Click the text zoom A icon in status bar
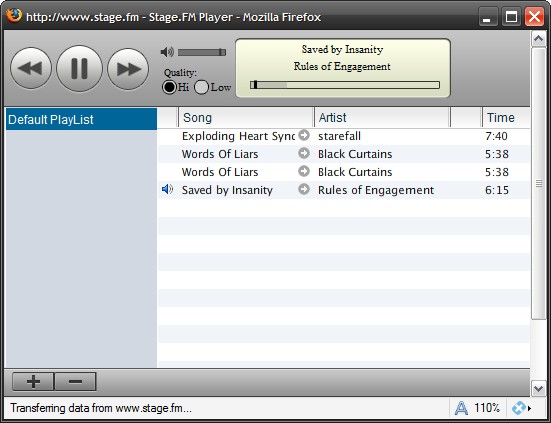 coord(461,408)
